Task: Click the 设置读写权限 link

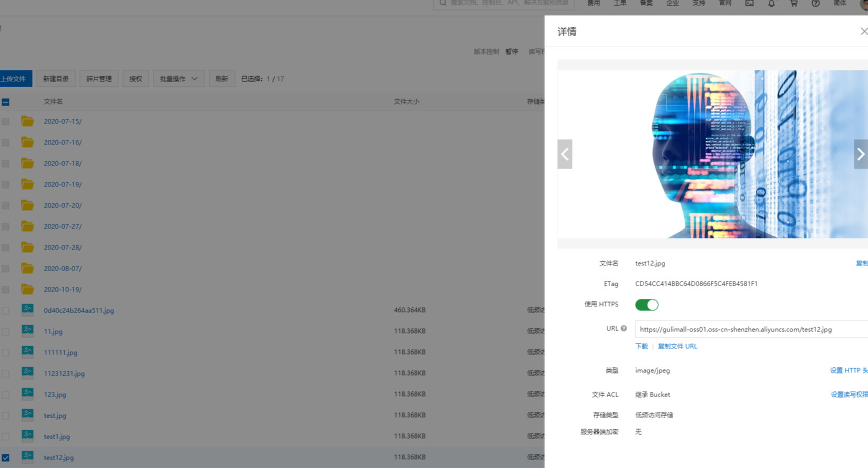Action: [849, 394]
